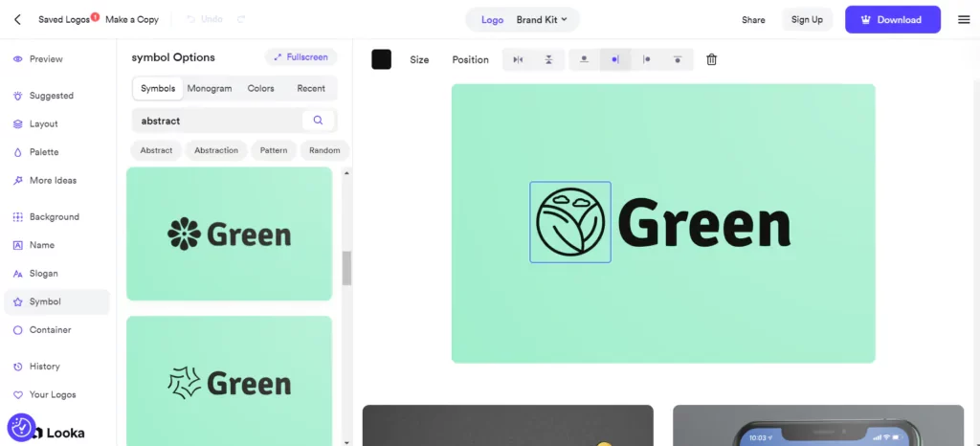Open the History section
This screenshot has width=980, height=446.
pyautogui.click(x=36, y=366)
